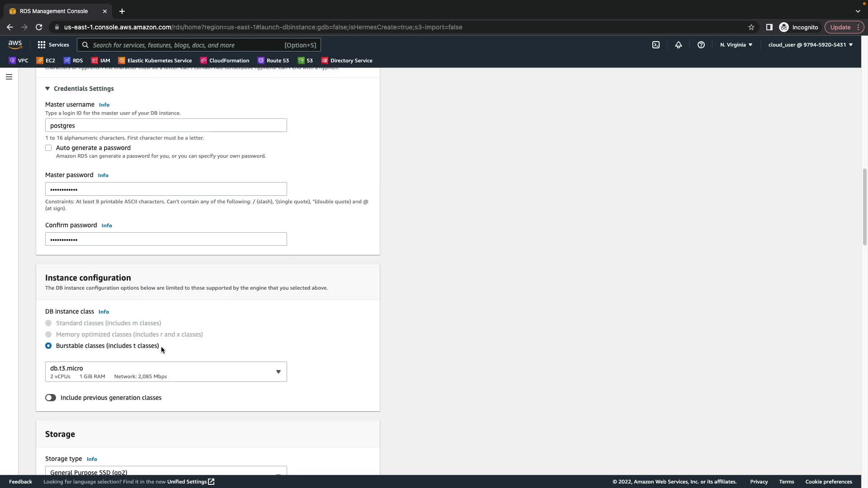Open the db.t3.micro instance class dropdown

point(166,371)
